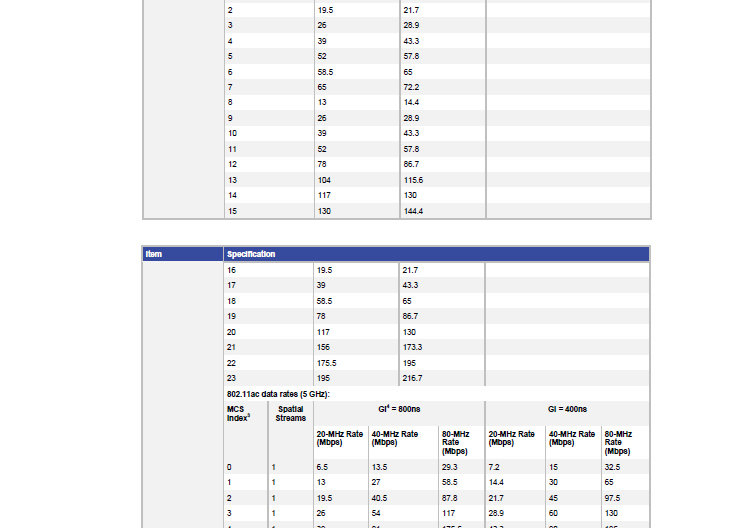
Task: Select the 175.5 cell in row 22
Action: 326,363
